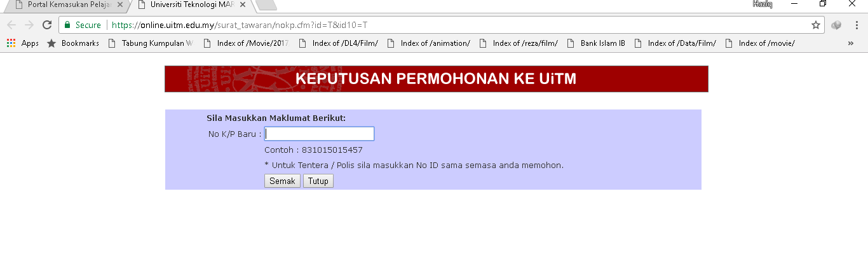Open the Index of /Data/Film/ bookmark

coord(675,43)
